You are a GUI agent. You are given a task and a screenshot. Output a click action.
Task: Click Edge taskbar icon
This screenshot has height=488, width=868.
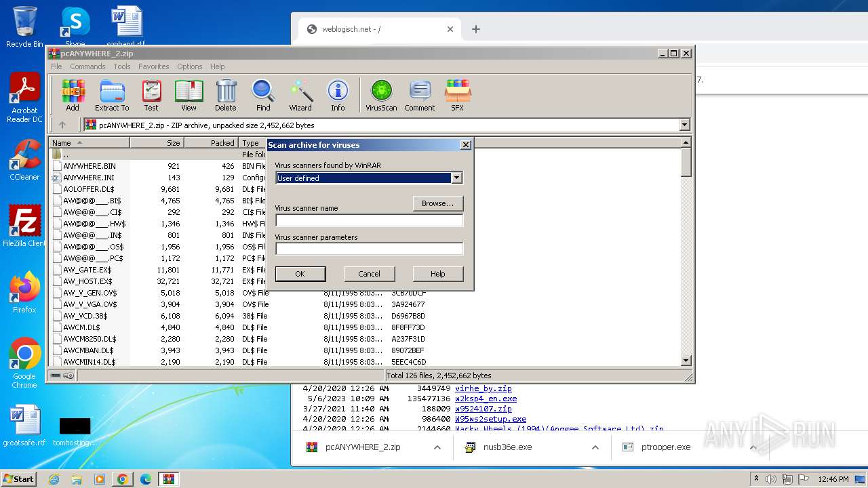146,479
